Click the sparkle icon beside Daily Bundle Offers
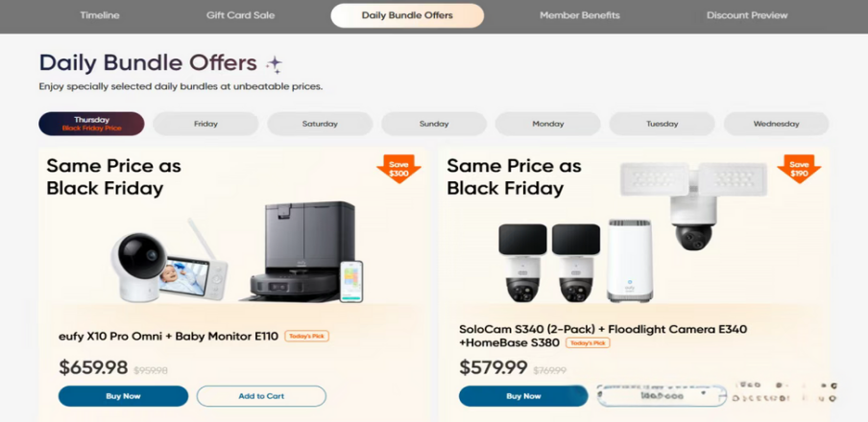 [x=275, y=64]
